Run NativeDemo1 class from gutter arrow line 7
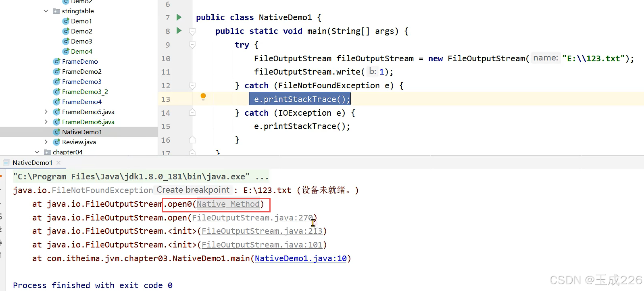This screenshot has height=291, width=644. (x=179, y=17)
